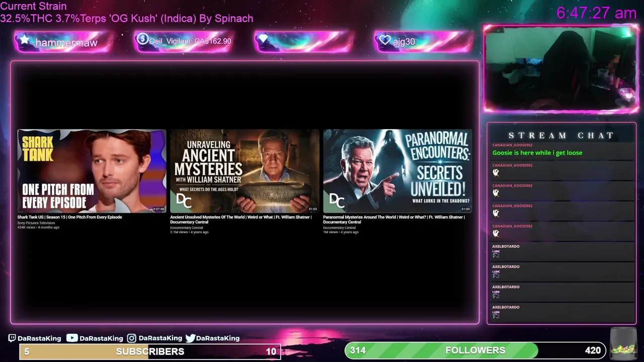
Task: Click the DC logo on Paranormal Encounters thumbnail
Action: click(337, 201)
